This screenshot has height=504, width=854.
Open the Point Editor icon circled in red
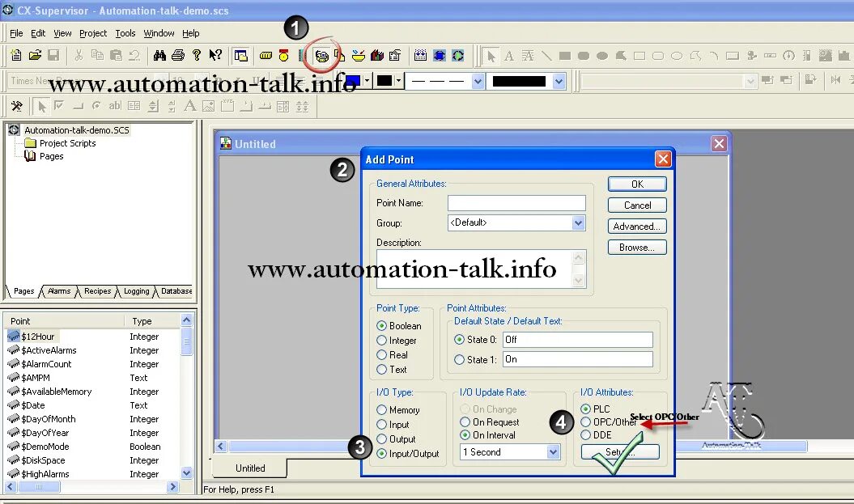click(x=322, y=56)
